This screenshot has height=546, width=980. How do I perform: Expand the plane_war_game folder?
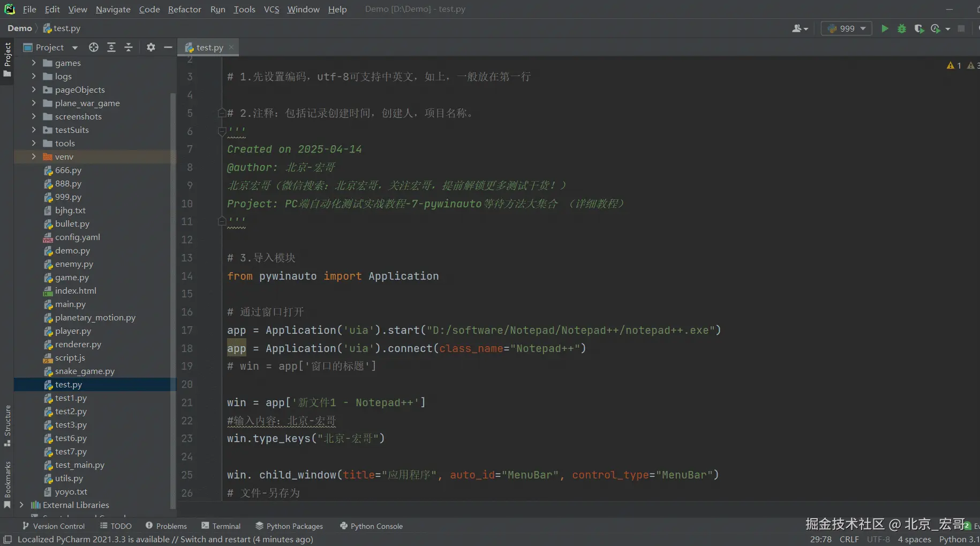pyautogui.click(x=34, y=103)
